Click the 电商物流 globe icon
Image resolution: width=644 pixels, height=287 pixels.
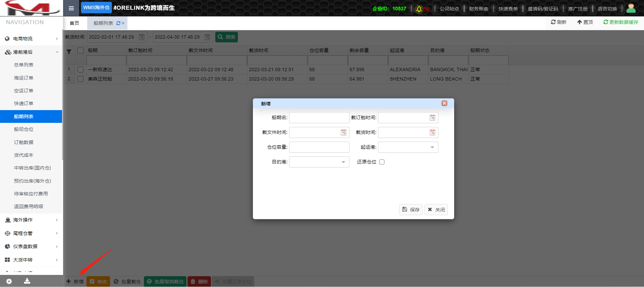(7, 39)
